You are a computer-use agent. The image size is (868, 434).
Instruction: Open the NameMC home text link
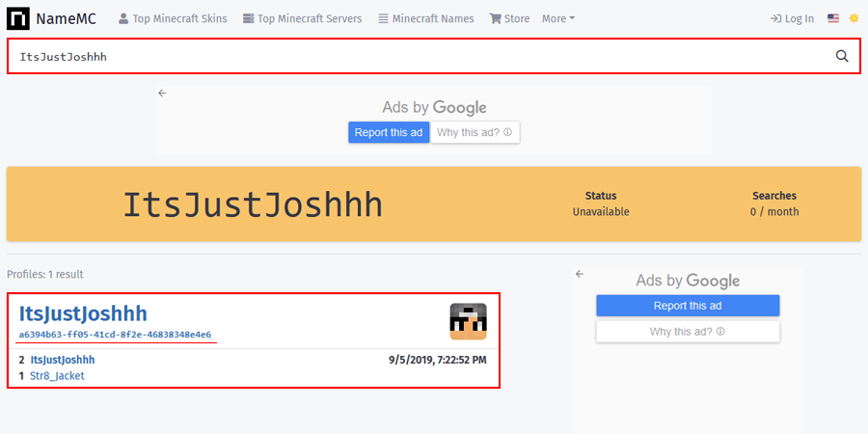[x=66, y=19]
